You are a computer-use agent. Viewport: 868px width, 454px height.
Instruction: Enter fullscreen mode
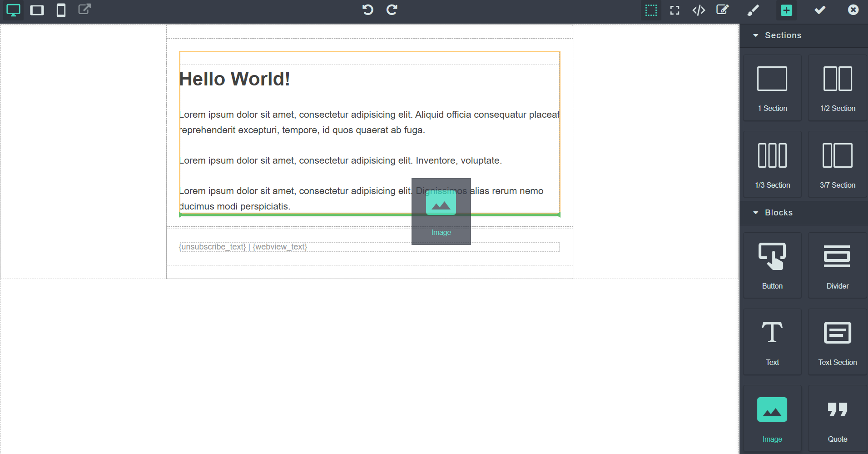675,10
